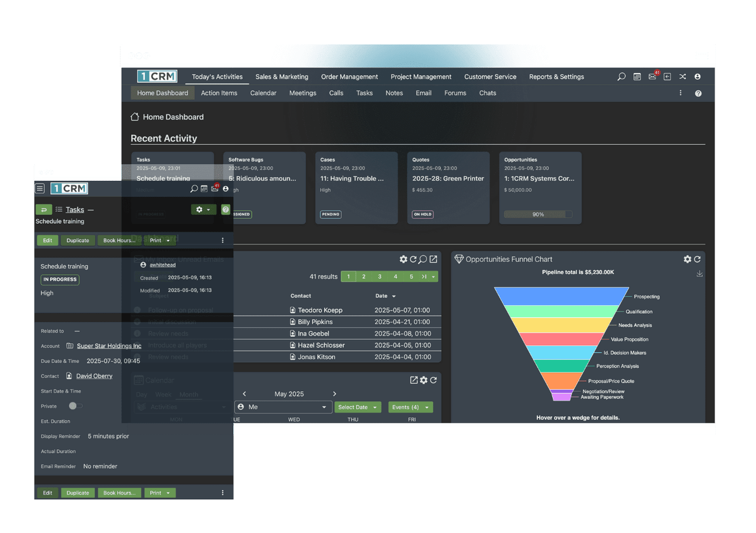Viewport: 756px width, 533px height.
Task: Jump to the last page of inbox results
Action: click(423, 277)
